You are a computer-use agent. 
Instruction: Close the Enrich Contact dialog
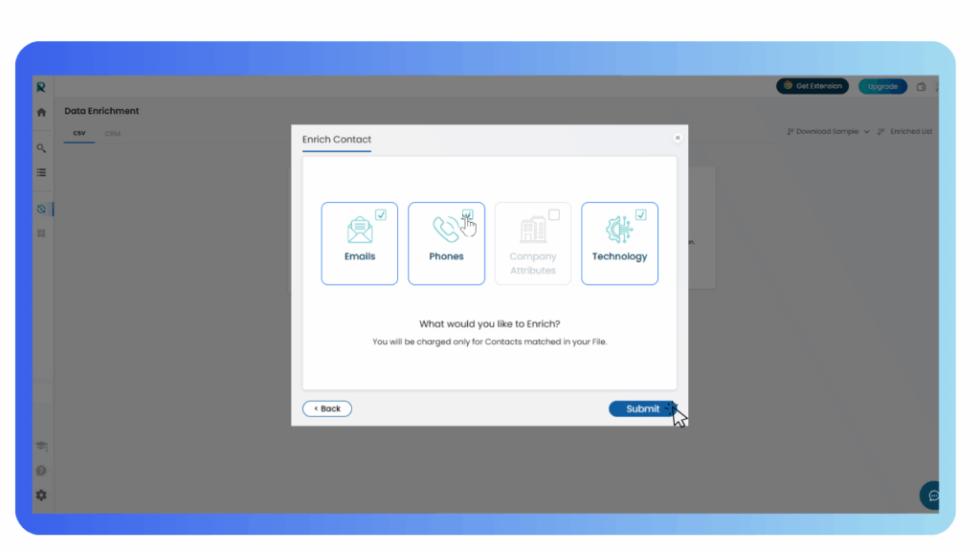pyautogui.click(x=678, y=138)
